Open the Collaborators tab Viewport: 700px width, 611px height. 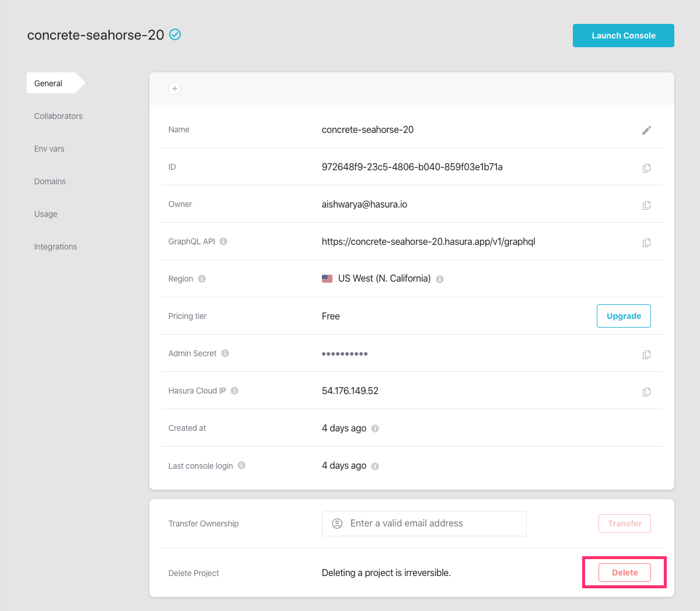coord(58,116)
